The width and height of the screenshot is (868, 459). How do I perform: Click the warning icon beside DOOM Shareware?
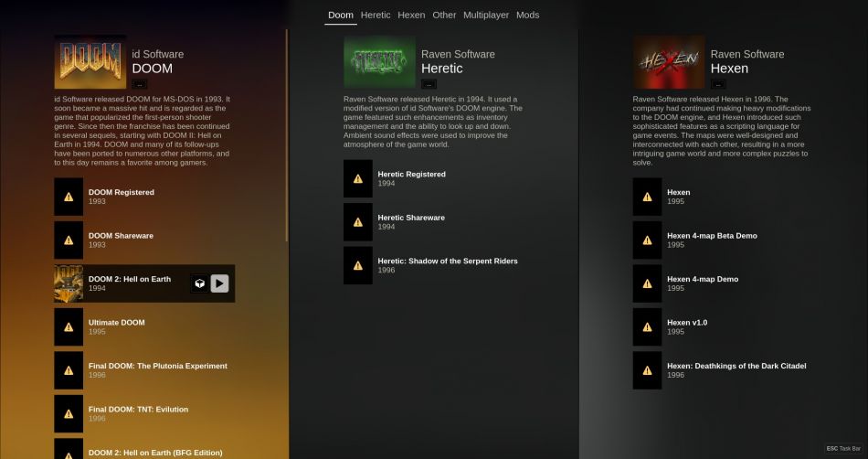point(69,240)
